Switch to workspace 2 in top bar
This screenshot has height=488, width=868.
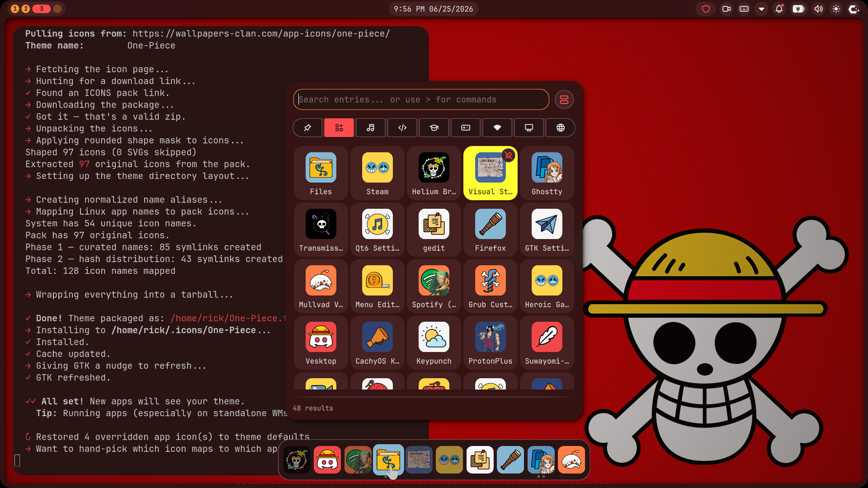pyautogui.click(x=26, y=9)
